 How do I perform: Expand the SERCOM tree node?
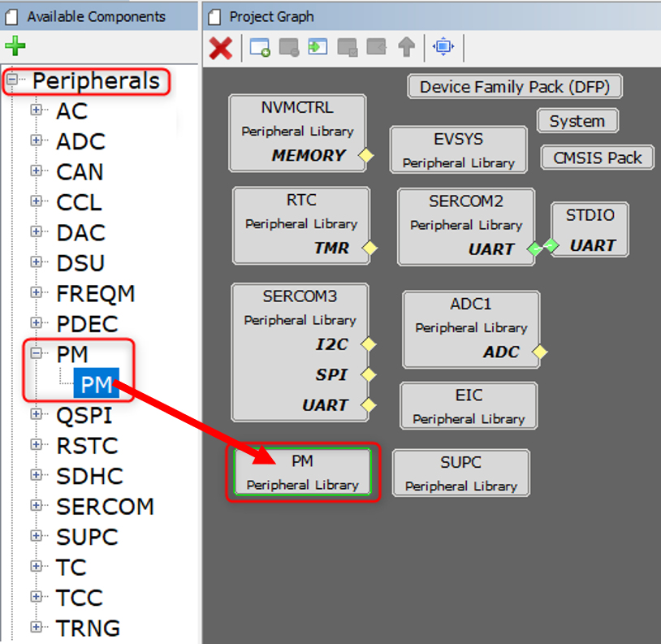coord(36,506)
